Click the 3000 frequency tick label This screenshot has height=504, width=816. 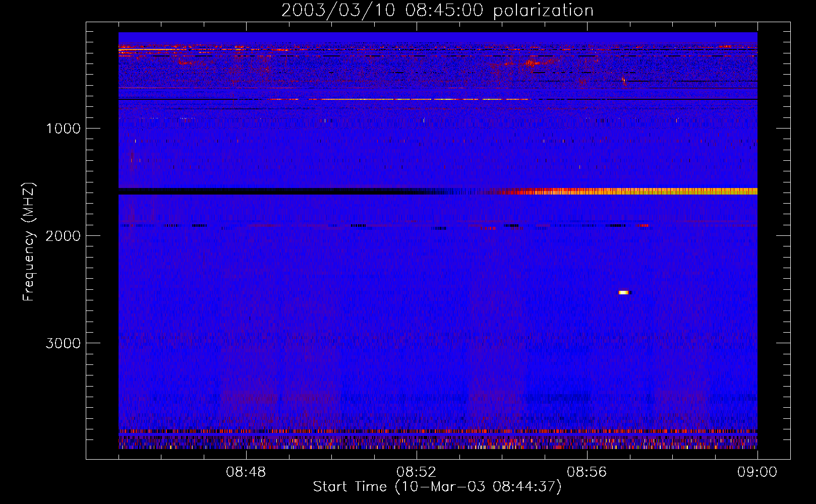point(63,343)
